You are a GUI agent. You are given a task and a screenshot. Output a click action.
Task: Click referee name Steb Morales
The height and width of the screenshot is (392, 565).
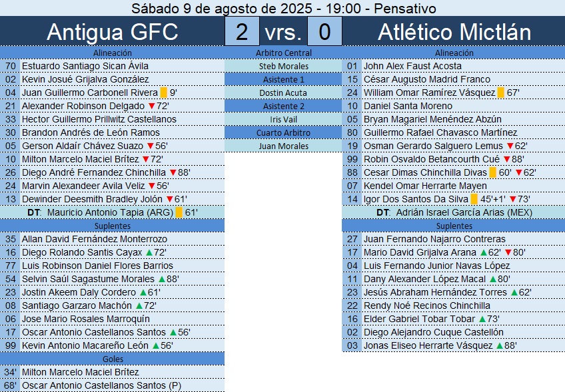click(283, 66)
